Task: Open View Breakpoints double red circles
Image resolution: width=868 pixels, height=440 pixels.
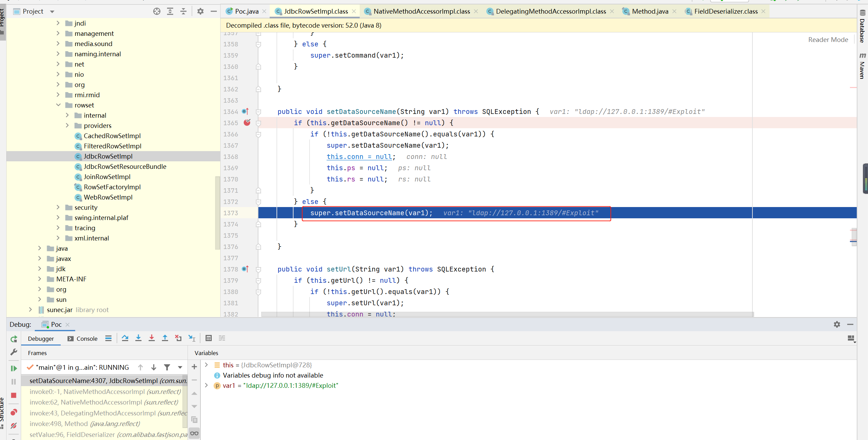Action: (14, 412)
